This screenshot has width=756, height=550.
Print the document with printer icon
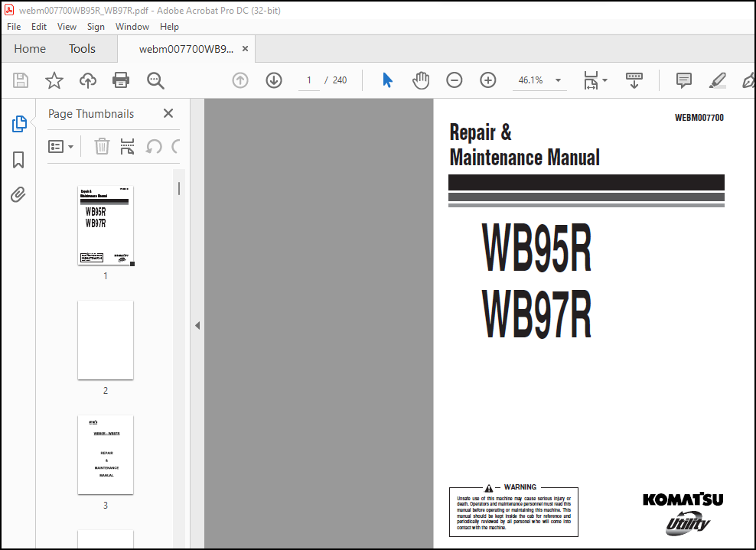[121, 80]
